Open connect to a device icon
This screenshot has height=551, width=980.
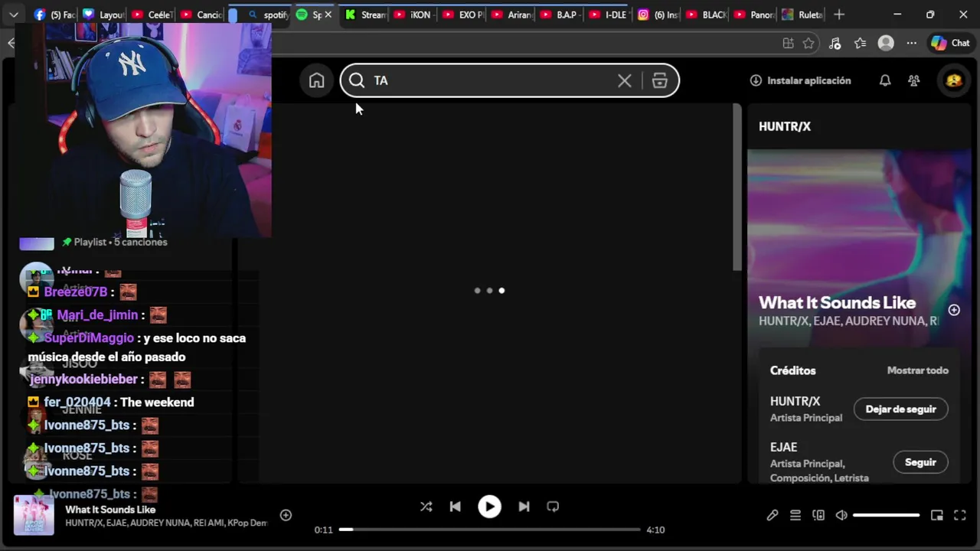point(818,515)
